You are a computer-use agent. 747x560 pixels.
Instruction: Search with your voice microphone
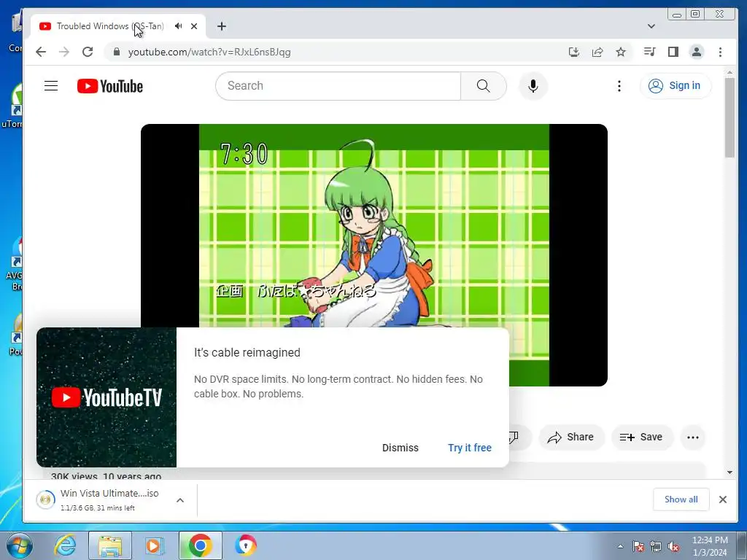point(533,86)
